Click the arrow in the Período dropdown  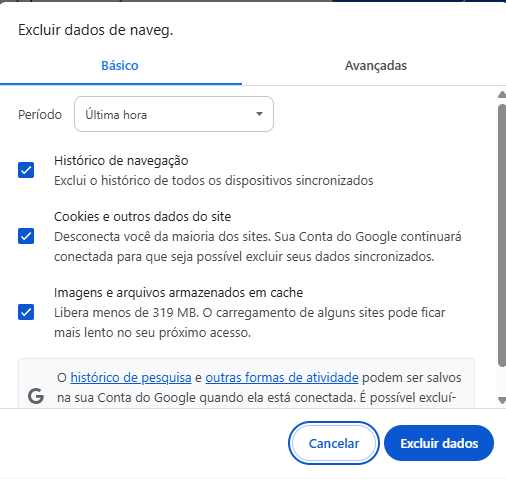[259, 114]
